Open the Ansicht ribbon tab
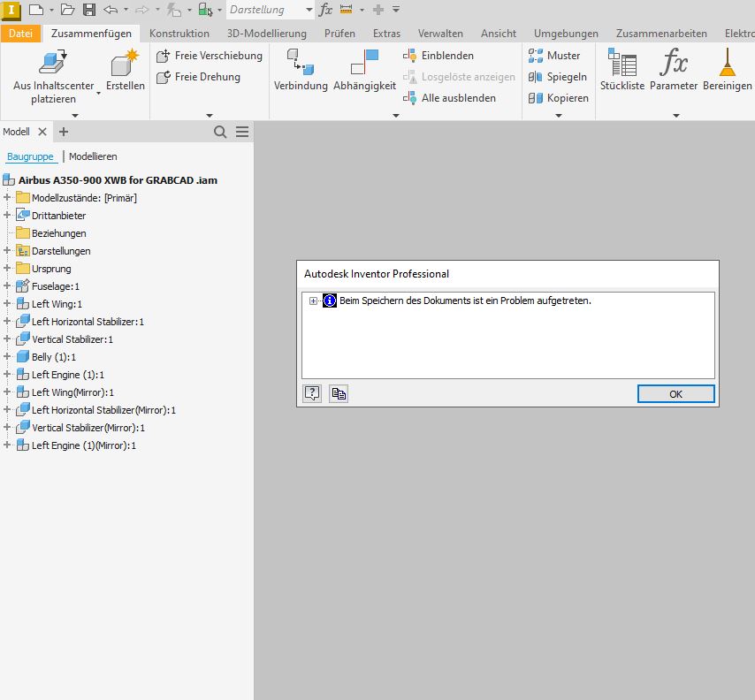 point(499,34)
